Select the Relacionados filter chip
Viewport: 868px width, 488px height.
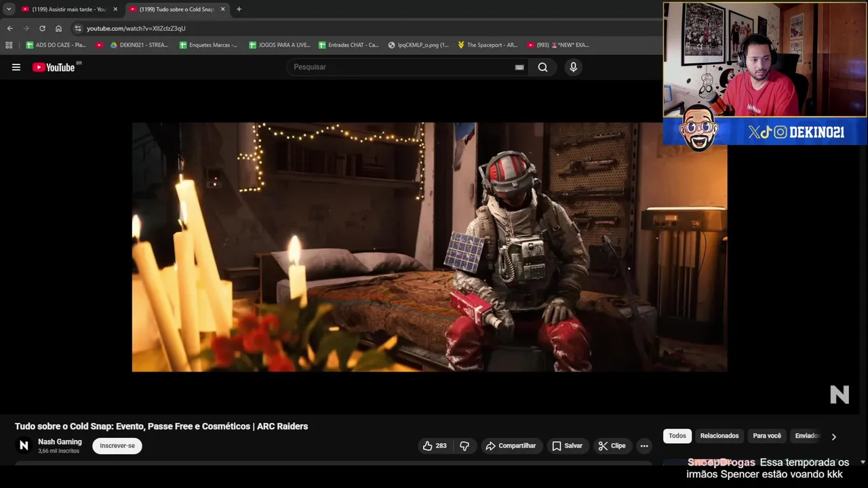pos(719,436)
